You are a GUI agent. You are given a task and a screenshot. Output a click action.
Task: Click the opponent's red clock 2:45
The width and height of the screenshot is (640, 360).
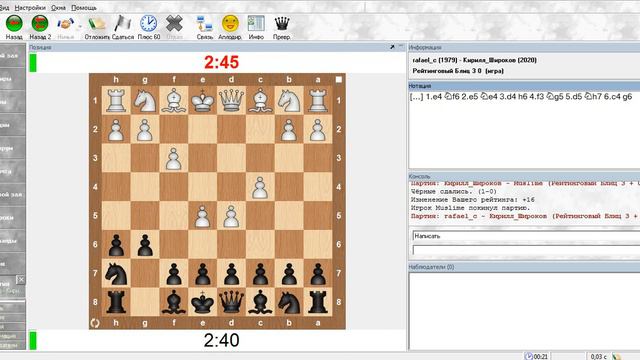pyautogui.click(x=221, y=62)
